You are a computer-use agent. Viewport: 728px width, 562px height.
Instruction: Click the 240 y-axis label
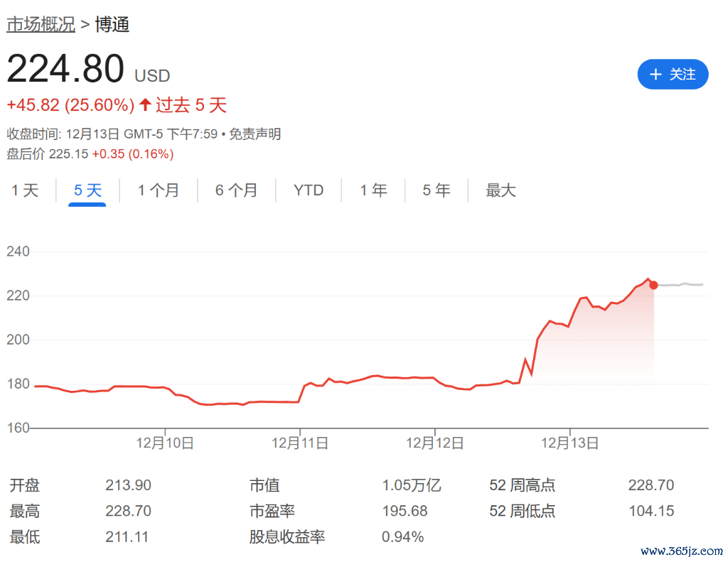pos(18,252)
